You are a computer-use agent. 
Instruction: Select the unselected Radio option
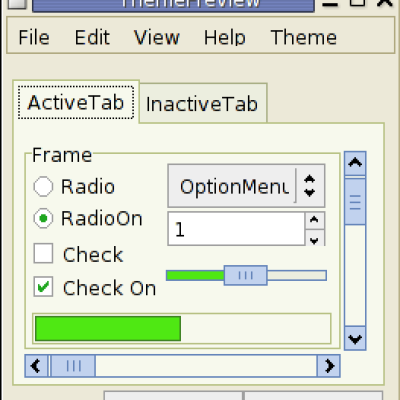pyautogui.click(x=43, y=186)
